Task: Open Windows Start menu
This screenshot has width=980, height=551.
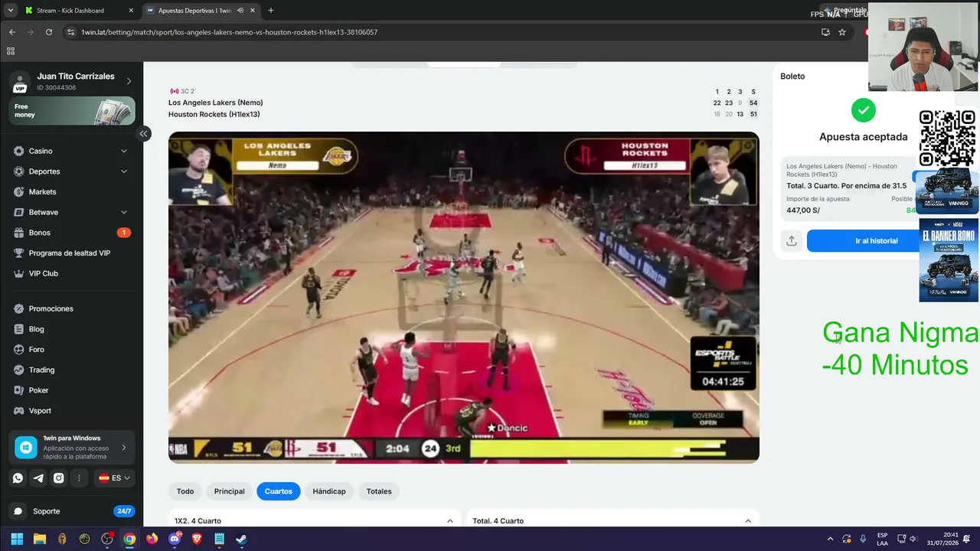Action: pos(17,539)
